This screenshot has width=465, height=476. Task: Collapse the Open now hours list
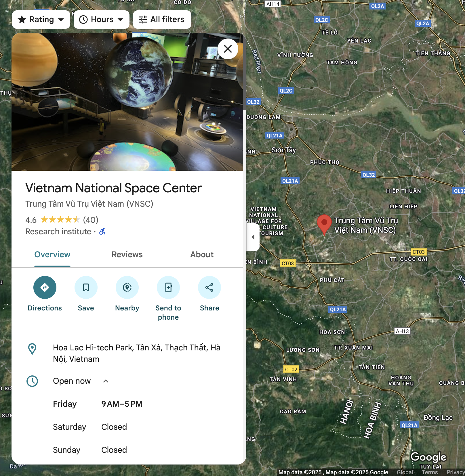pyautogui.click(x=106, y=381)
